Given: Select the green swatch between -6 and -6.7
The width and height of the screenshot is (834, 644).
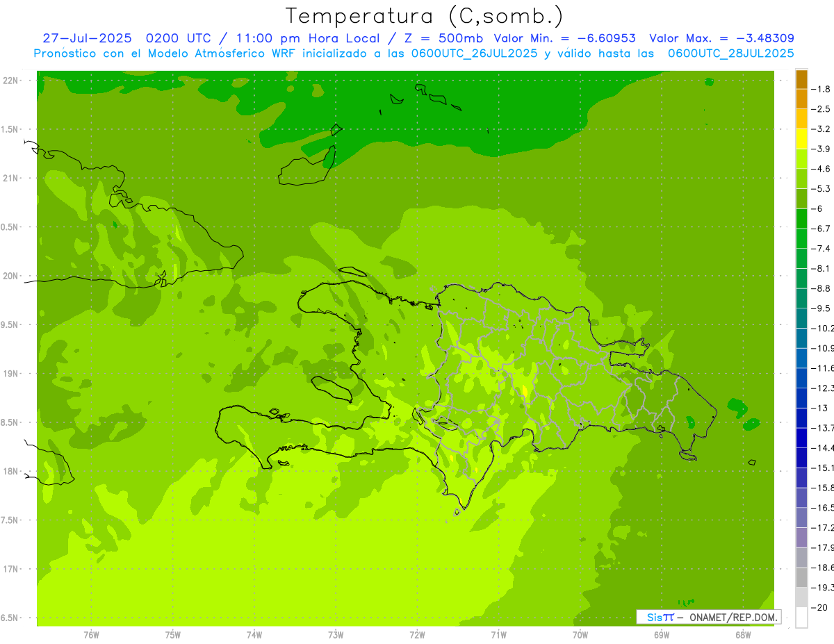Looking at the screenshot, I should click(x=801, y=218).
